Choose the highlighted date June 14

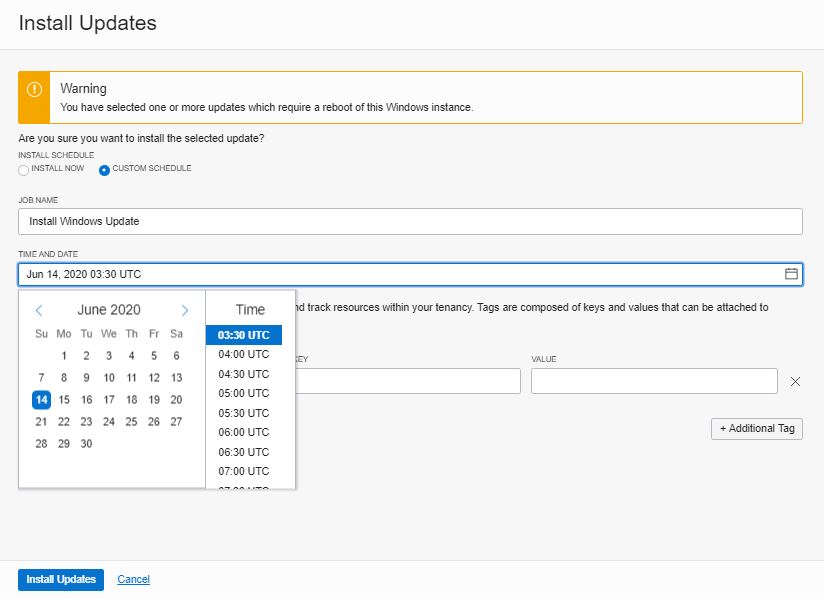(41, 400)
